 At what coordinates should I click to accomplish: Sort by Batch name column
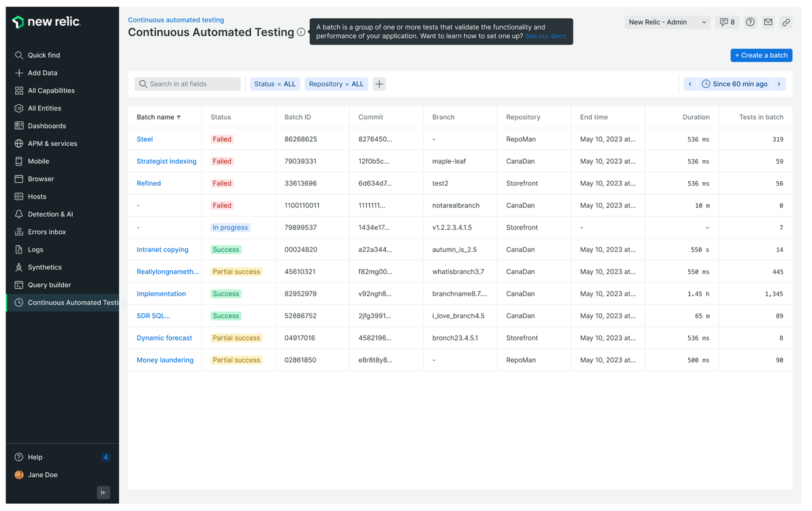click(159, 117)
